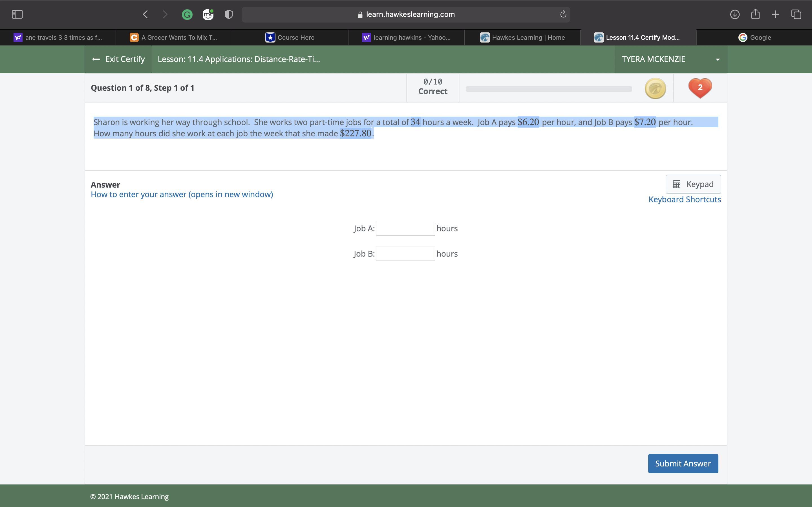Go back using the browser back arrow

point(145,14)
